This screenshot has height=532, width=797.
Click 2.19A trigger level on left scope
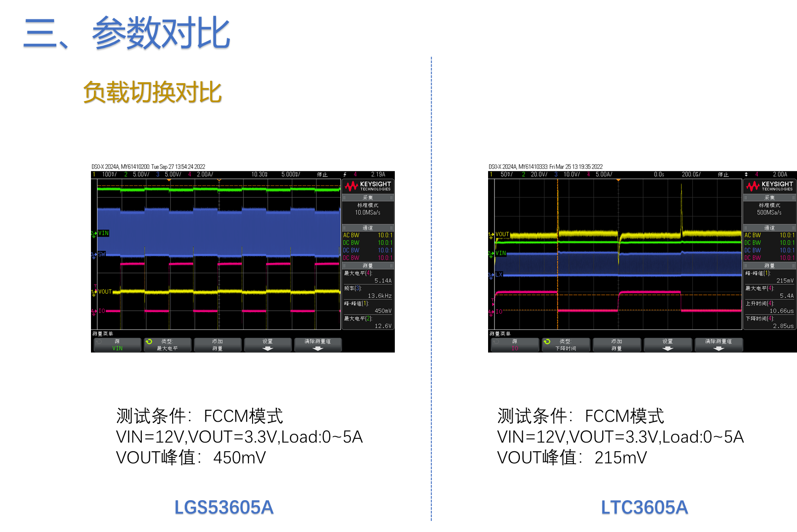(x=378, y=174)
